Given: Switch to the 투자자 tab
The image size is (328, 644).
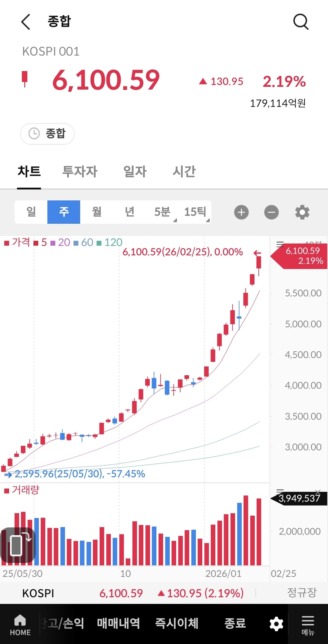Looking at the screenshot, I should (x=80, y=171).
